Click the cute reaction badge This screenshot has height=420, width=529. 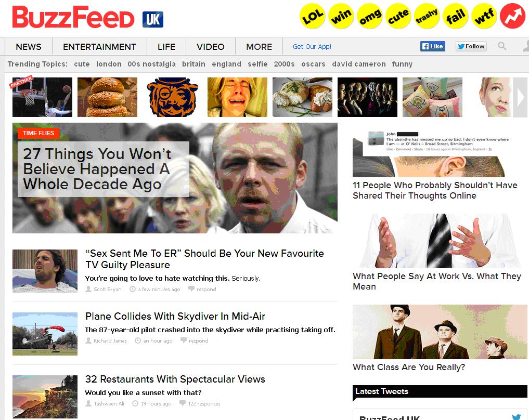pos(398,16)
